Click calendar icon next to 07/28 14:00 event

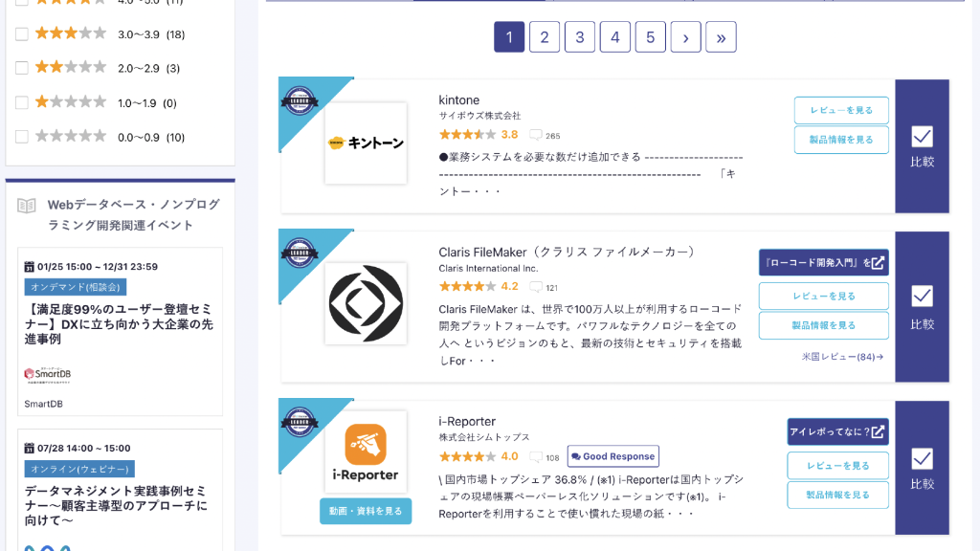coord(29,448)
